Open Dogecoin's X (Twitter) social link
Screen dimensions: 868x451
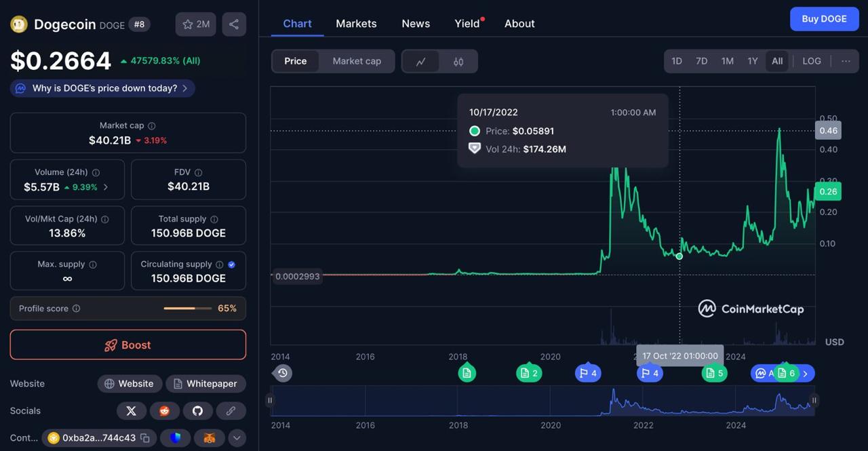click(x=131, y=411)
